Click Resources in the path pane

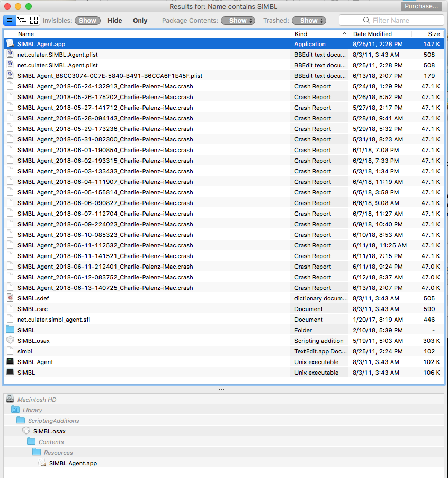pyautogui.click(x=58, y=453)
